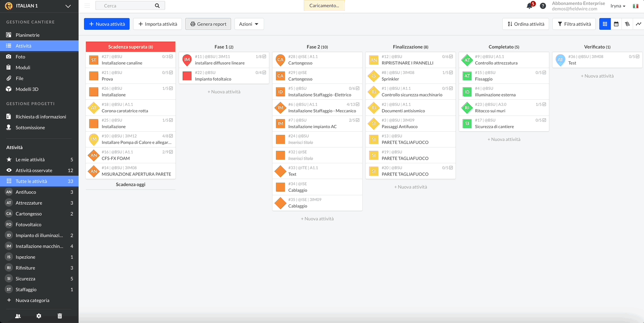The image size is (644, 323).
Task: Expand the ITALIAN 1 project dropdown
Action: click(68, 6)
